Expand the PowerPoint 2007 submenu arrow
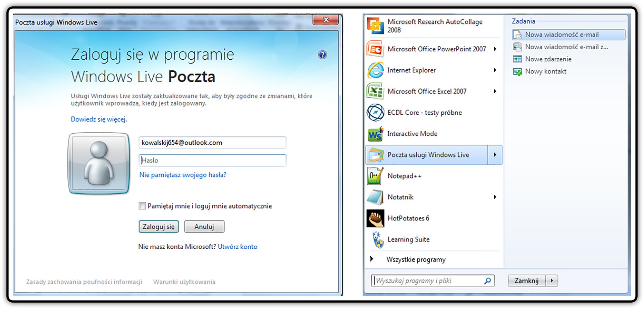Viewport: 644px width, 309px height. 495,49
